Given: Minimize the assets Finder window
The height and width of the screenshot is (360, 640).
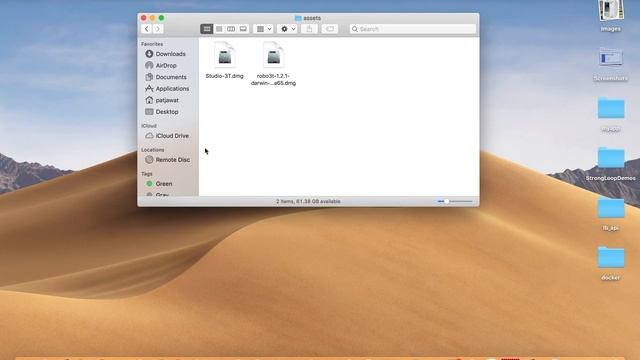Looking at the screenshot, I should [152, 18].
